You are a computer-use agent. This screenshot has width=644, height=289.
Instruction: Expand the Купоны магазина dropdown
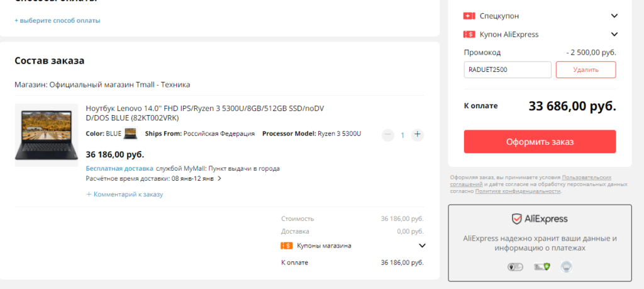click(422, 246)
